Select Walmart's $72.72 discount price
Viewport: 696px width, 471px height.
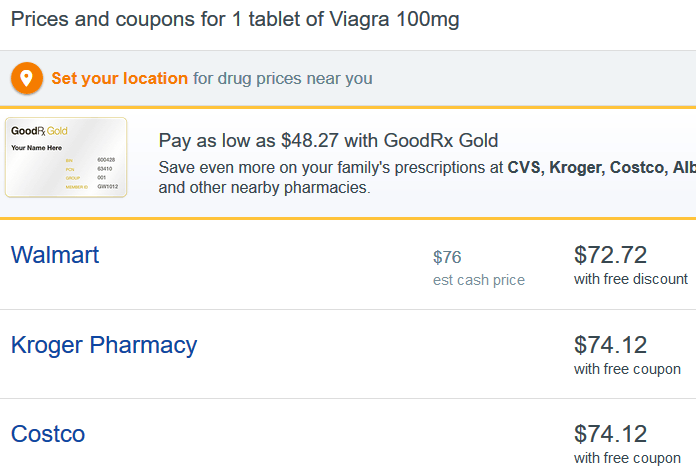[610, 255]
